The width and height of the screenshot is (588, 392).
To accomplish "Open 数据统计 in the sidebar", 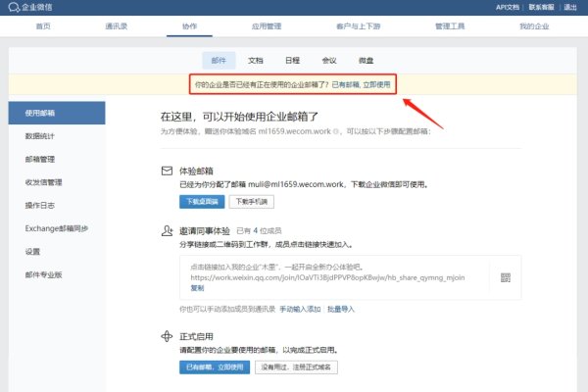I will tap(40, 136).
